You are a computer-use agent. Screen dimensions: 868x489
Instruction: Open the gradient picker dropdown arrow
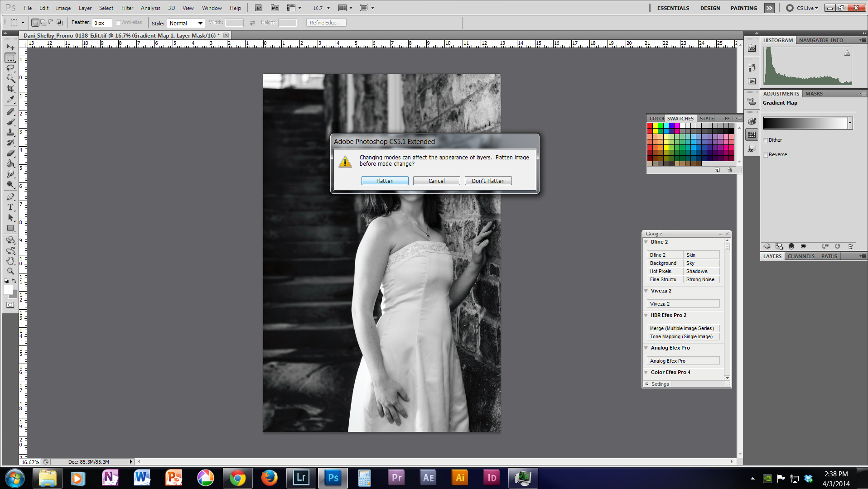[850, 123]
